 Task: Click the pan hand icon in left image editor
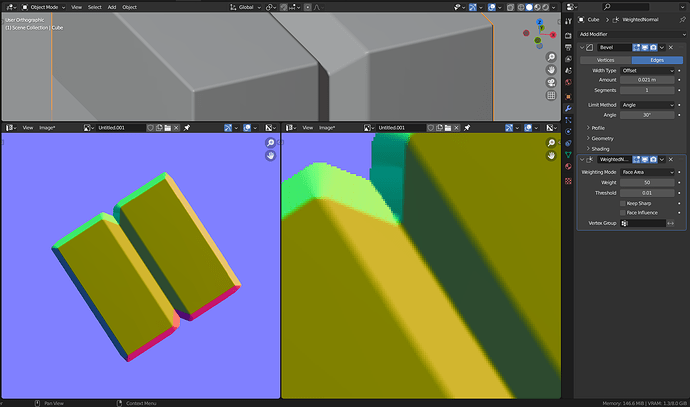pyautogui.click(x=270, y=155)
